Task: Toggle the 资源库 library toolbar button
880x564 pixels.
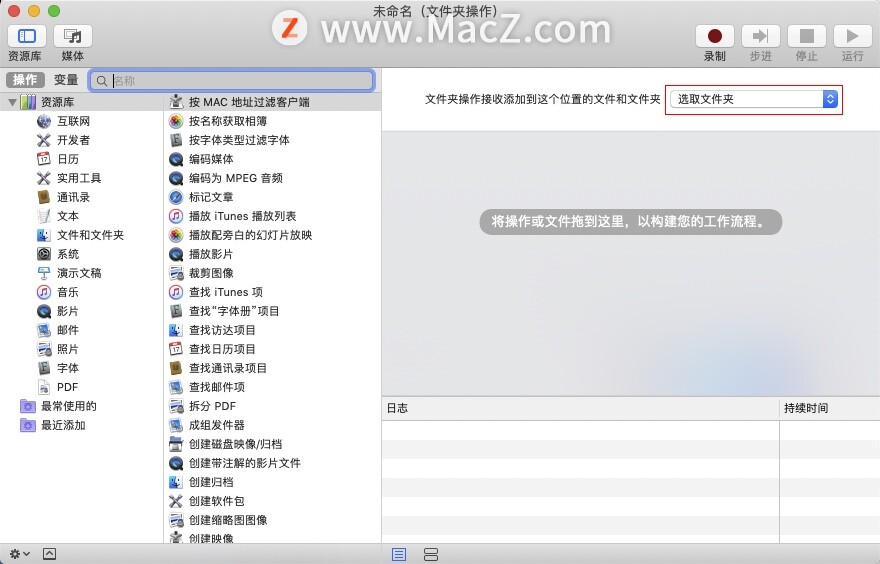Action: coord(26,36)
